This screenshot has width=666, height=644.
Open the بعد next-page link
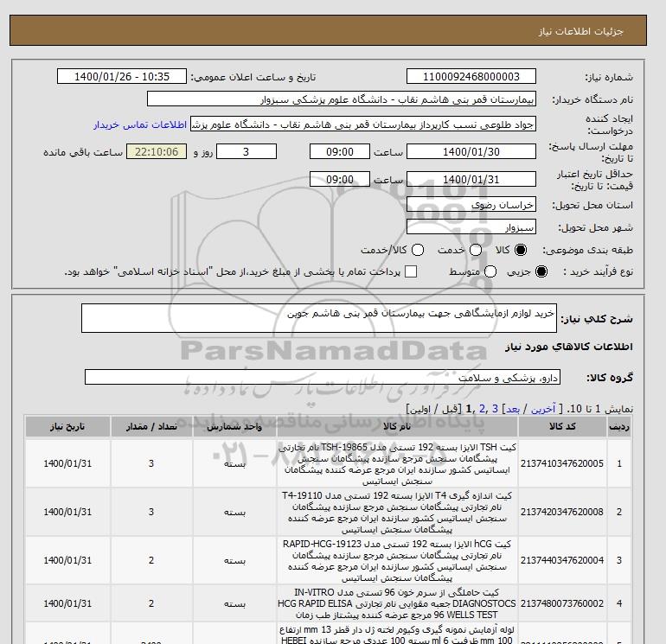(x=513, y=409)
